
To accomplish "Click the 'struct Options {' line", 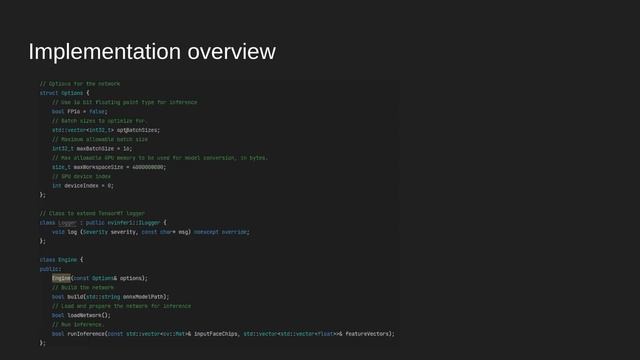I will click(64, 93).
